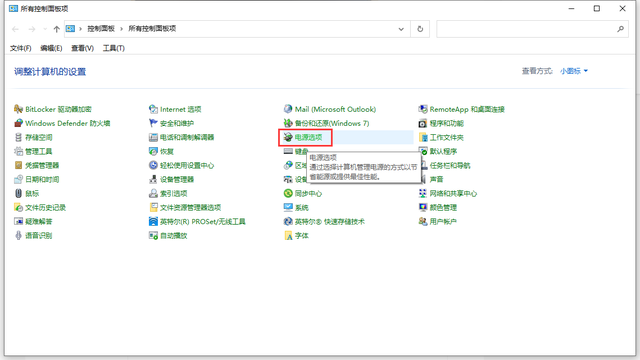The width and height of the screenshot is (640, 360).
Task: Open Windows Defender 防火墙 icon
Action: pyautogui.click(x=18, y=123)
